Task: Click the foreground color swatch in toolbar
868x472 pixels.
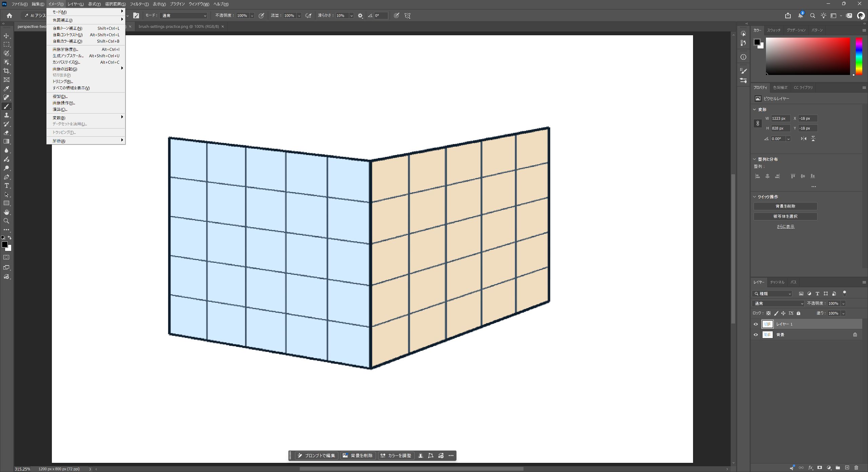Action: click(x=5, y=244)
